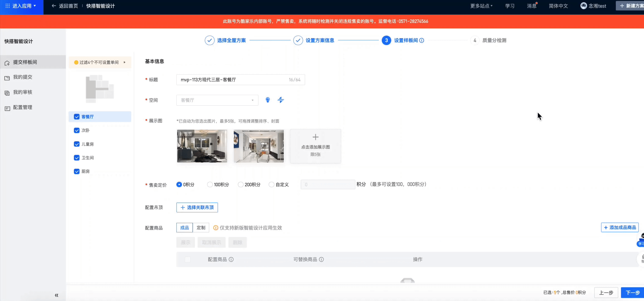The width and height of the screenshot is (644, 301).
Task: Toggle the 厨房 room checkbox
Action: pos(77,171)
